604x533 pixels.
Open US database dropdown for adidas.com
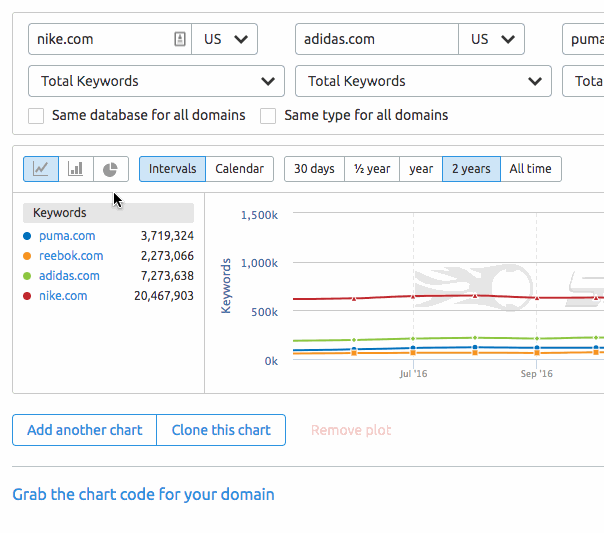[x=492, y=39]
